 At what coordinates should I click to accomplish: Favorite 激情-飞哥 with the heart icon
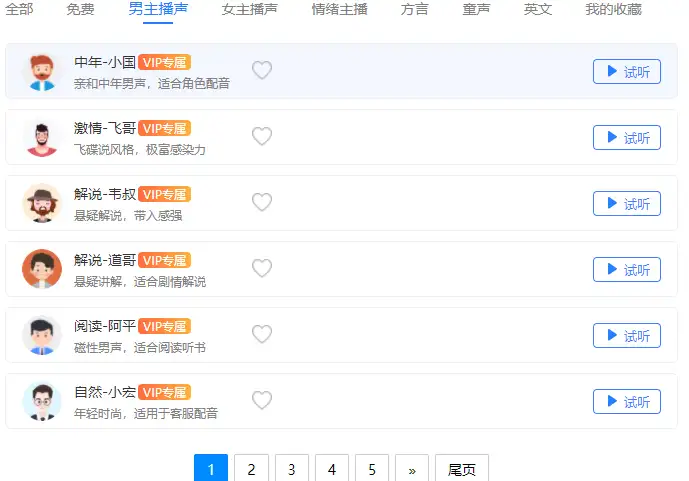coord(262,136)
